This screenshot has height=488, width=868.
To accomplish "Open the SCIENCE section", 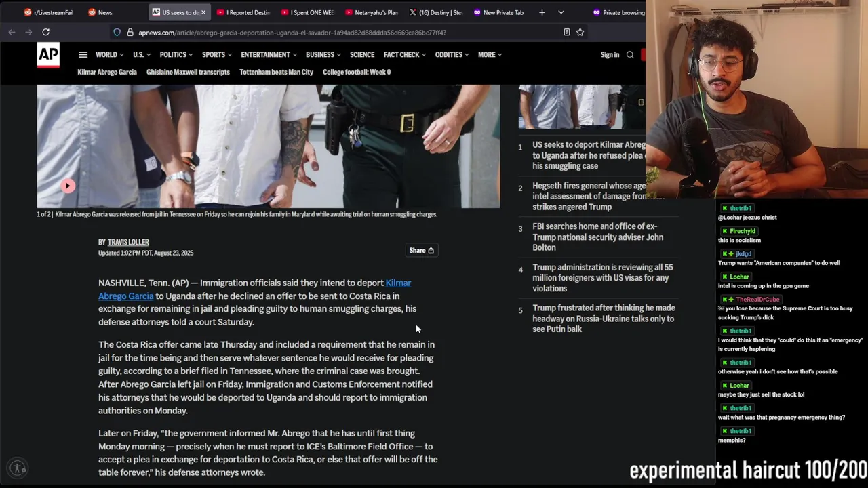I will (x=362, y=55).
